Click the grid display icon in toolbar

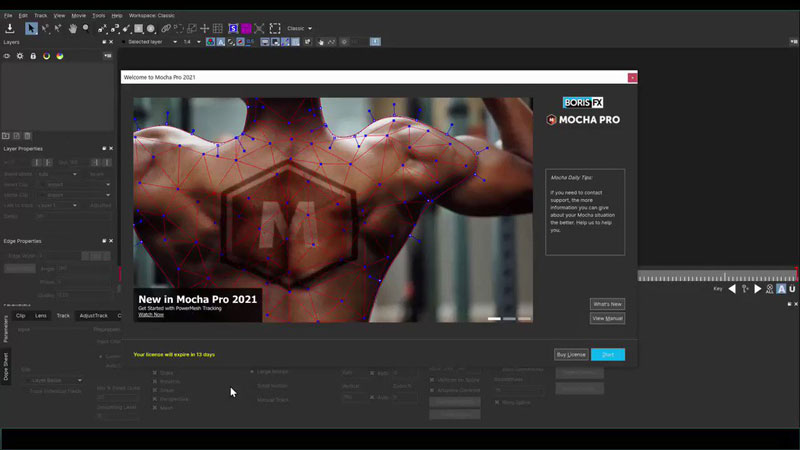point(219,28)
